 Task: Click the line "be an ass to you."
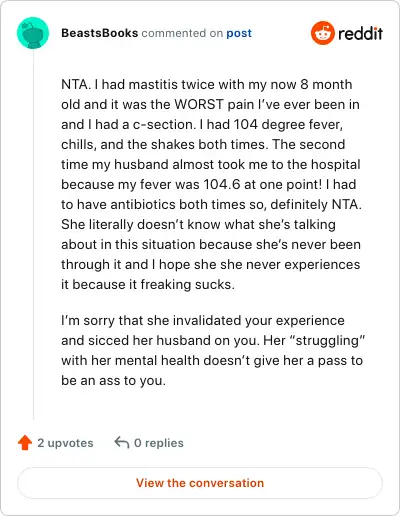point(113,380)
